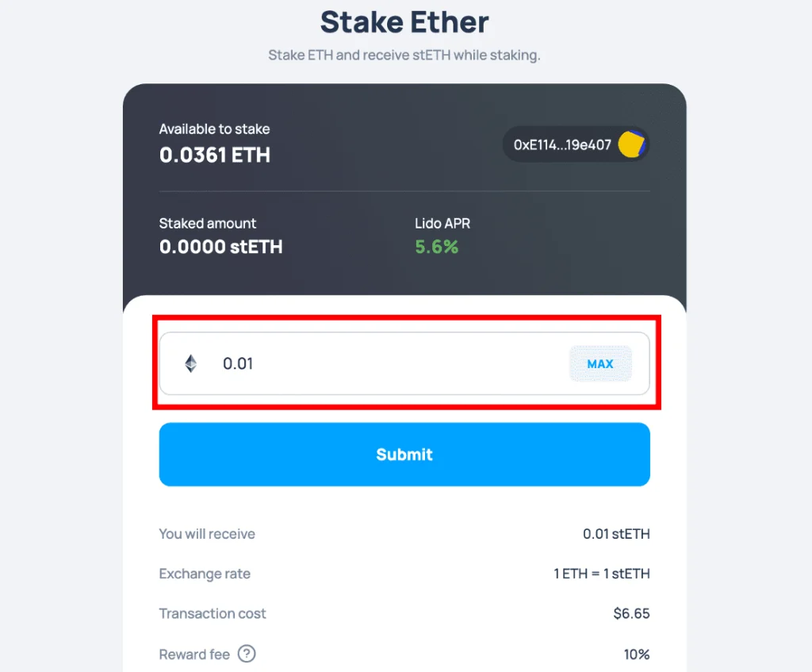Viewport: 812px width, 672px height.
Task: Click the 10% reward fee value
Action: 637,655
